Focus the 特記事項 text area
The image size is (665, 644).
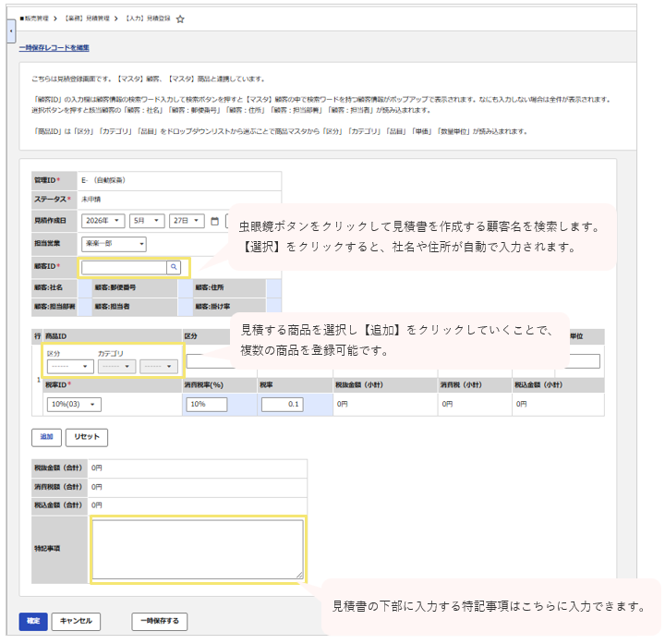click(198, 550)
